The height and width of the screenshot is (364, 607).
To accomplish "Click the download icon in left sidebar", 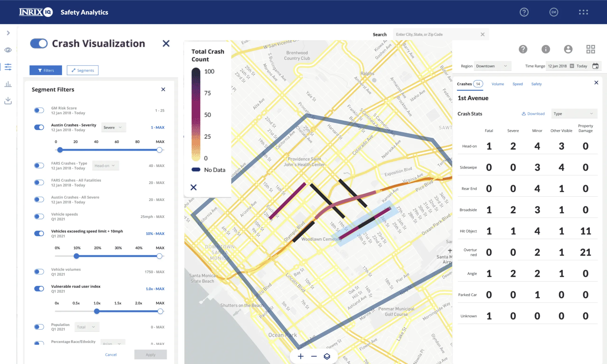I will [8, 100].
